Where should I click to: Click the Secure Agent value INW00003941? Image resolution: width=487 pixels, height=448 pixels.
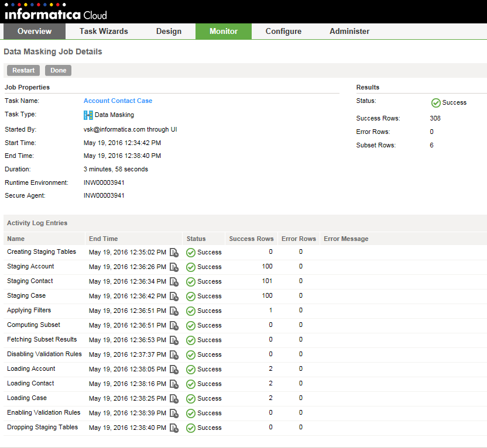(104, 196)
